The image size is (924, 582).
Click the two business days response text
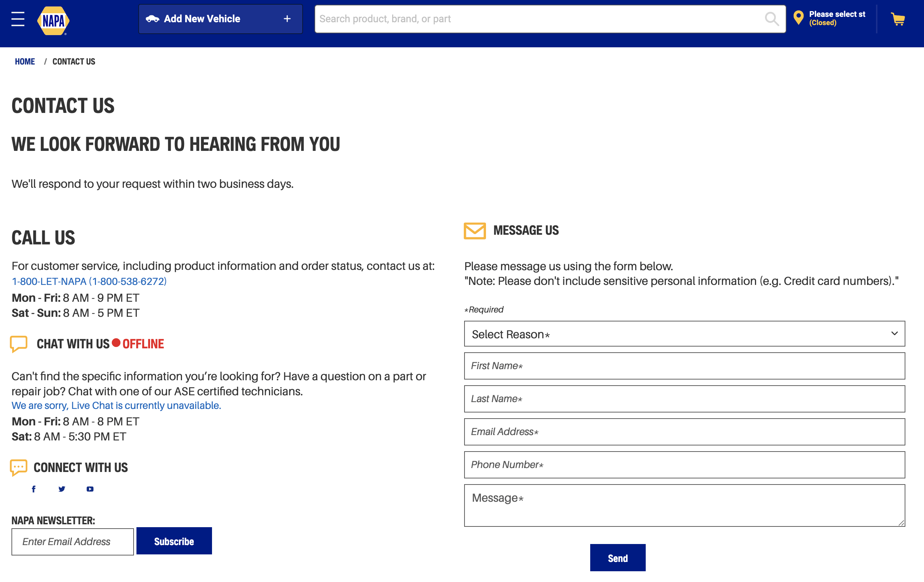152,184
